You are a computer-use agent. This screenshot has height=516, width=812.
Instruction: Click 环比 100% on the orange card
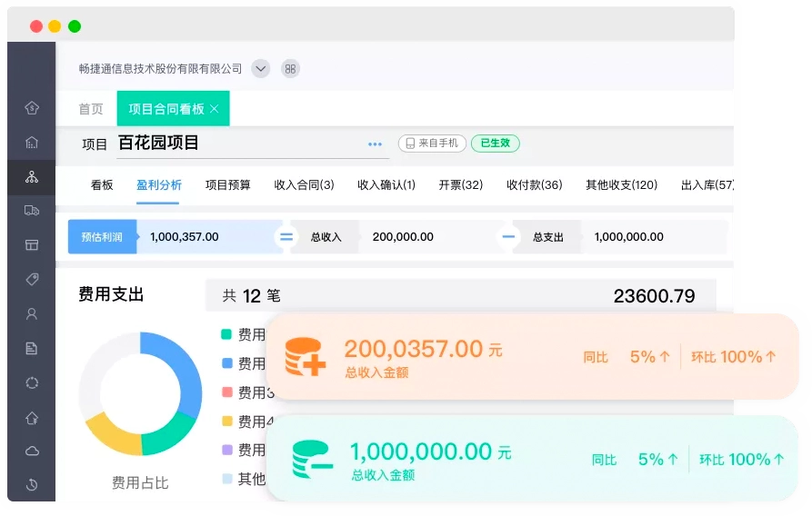pos(733,357)
